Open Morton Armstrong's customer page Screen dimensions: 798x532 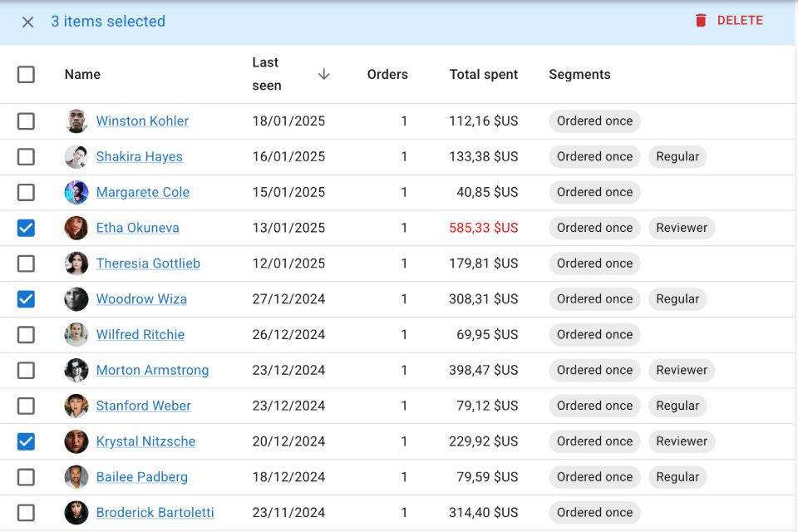(152, 371)
